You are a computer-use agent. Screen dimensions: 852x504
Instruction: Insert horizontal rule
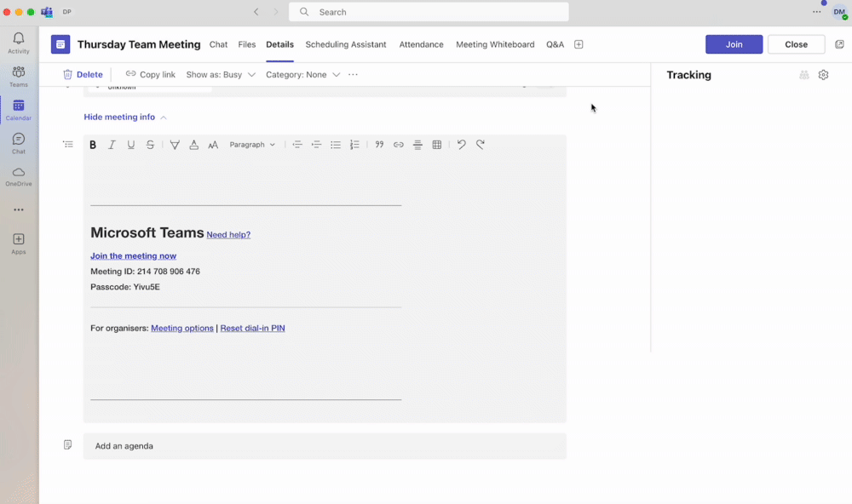417,145
